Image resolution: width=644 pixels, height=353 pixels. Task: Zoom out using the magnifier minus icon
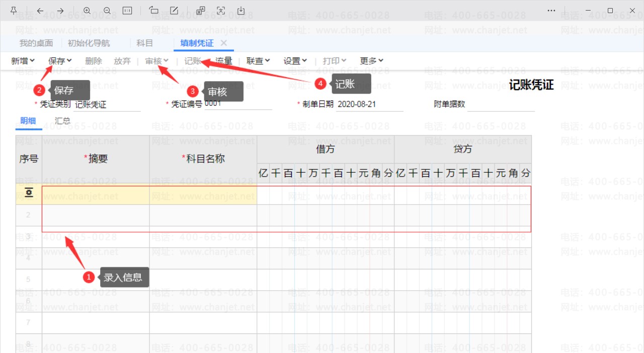point(107,11)
